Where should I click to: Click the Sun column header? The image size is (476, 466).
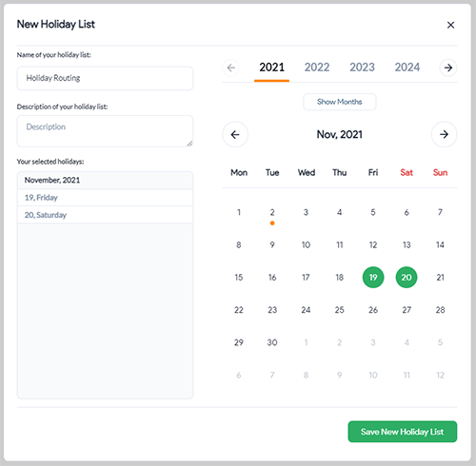click(440, 172)
